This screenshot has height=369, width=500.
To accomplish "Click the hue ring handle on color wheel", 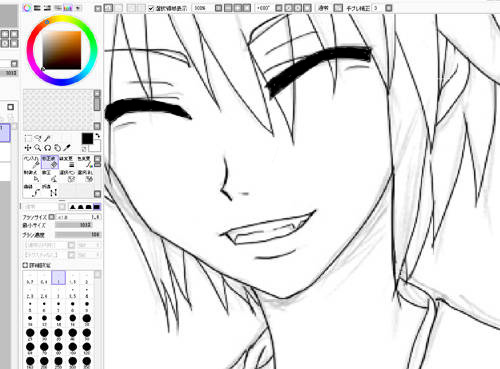I will pos(47,22).
